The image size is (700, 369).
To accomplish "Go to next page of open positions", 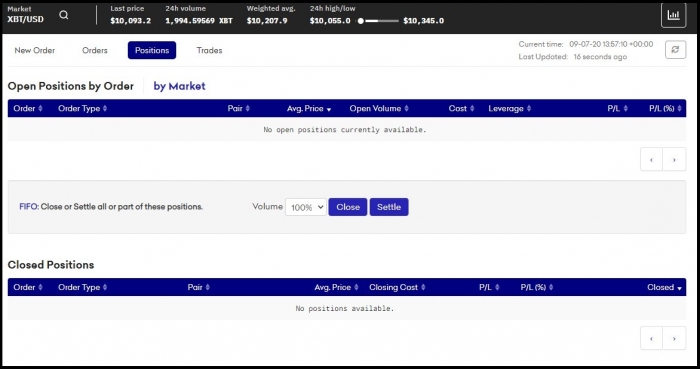I will click(674, 159).
